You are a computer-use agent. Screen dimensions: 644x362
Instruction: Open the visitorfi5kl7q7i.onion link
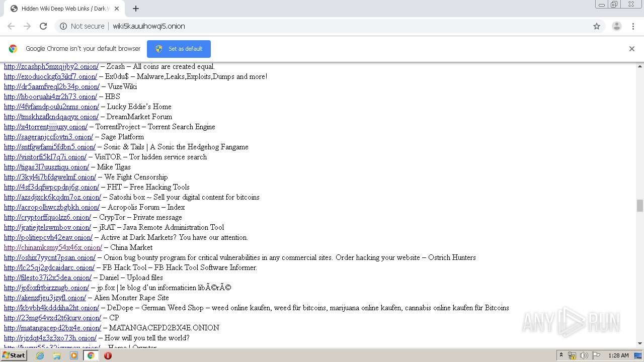coord(45,157)
